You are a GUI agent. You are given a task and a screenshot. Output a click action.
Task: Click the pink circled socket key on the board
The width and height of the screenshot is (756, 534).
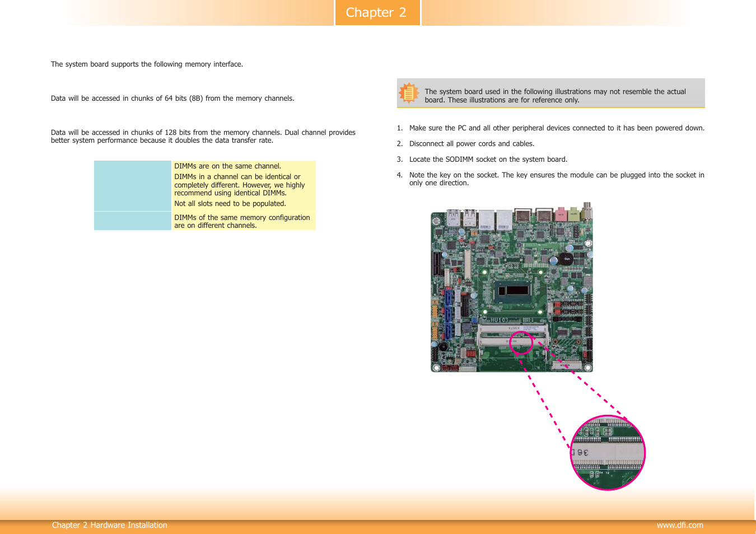(x=521, y=343)
